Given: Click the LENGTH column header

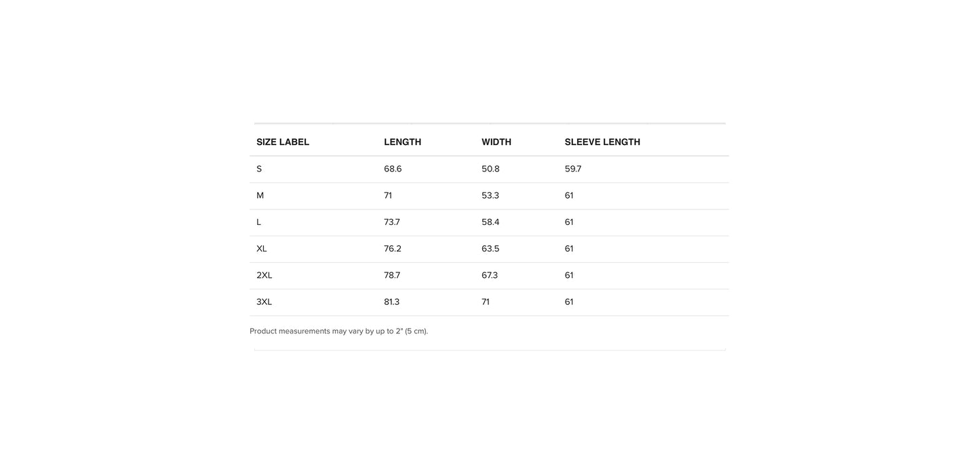Looking at the screenshot, I should coord(403,142).
